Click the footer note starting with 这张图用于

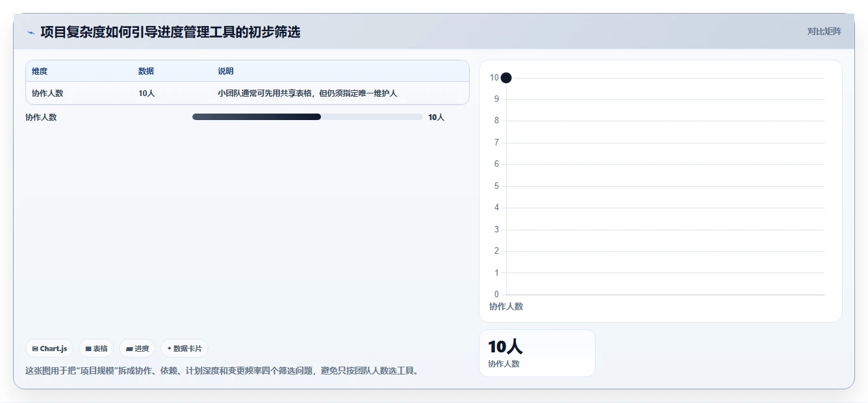click(223, 371)
